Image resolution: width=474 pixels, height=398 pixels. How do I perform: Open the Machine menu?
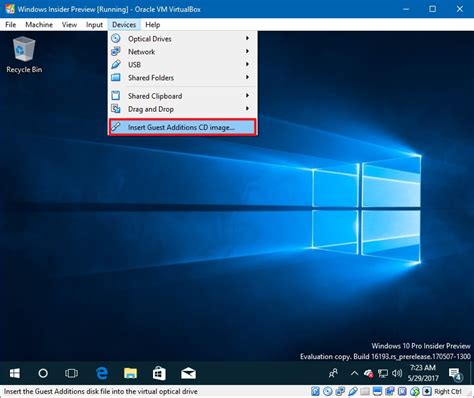pyautogui.click(x=39, y=25)
